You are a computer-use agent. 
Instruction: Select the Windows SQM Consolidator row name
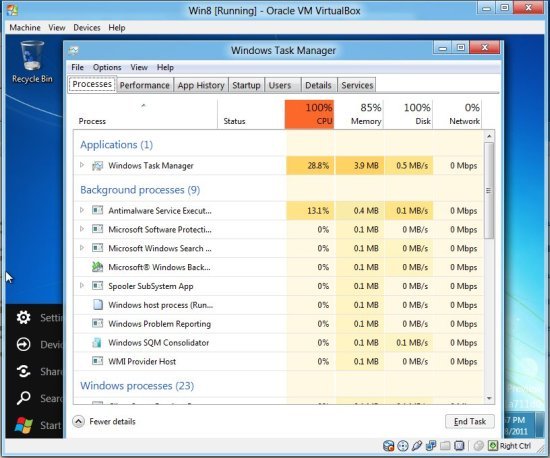coord(159,343)
